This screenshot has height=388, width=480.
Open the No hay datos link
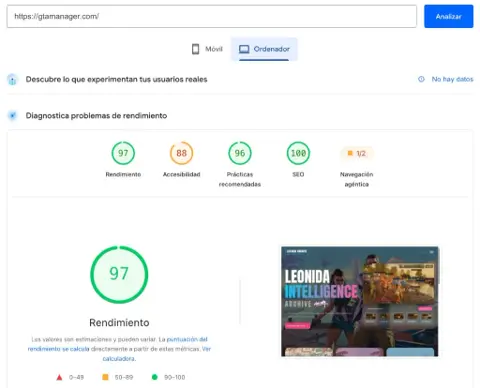[x=452, y=79]
